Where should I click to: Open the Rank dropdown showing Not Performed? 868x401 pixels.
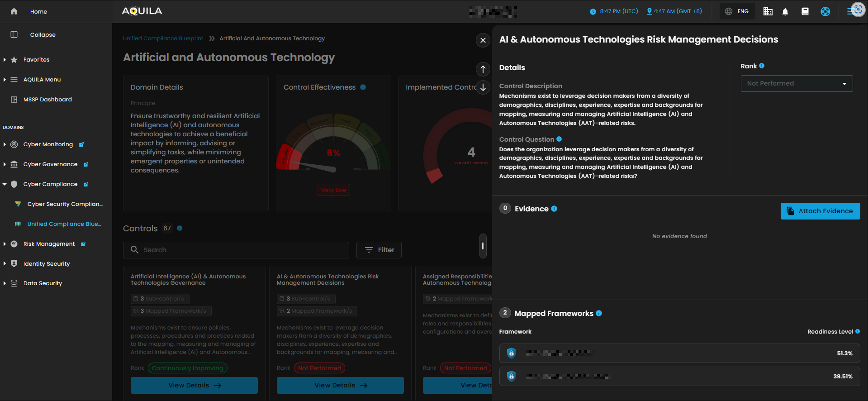[x=796, y=84]
